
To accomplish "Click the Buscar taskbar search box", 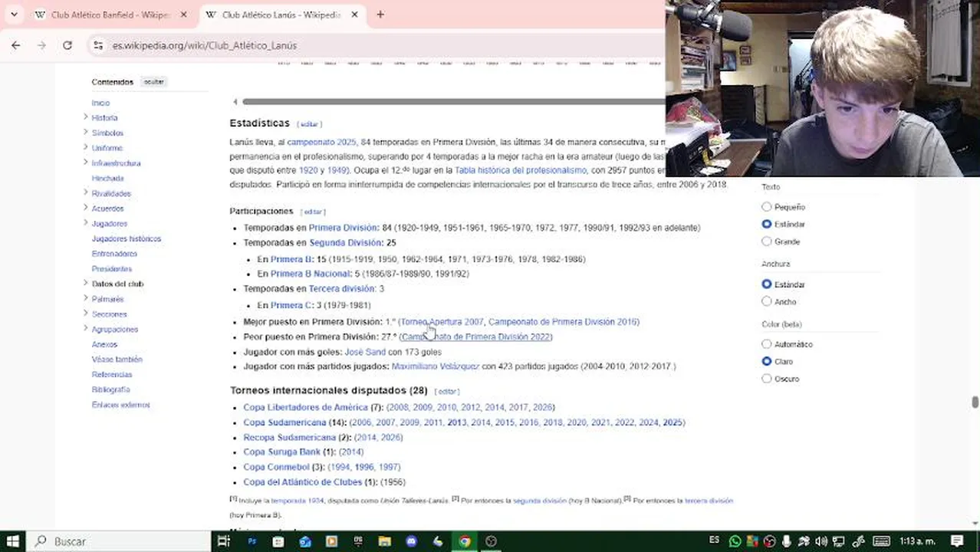I will 119,541.
